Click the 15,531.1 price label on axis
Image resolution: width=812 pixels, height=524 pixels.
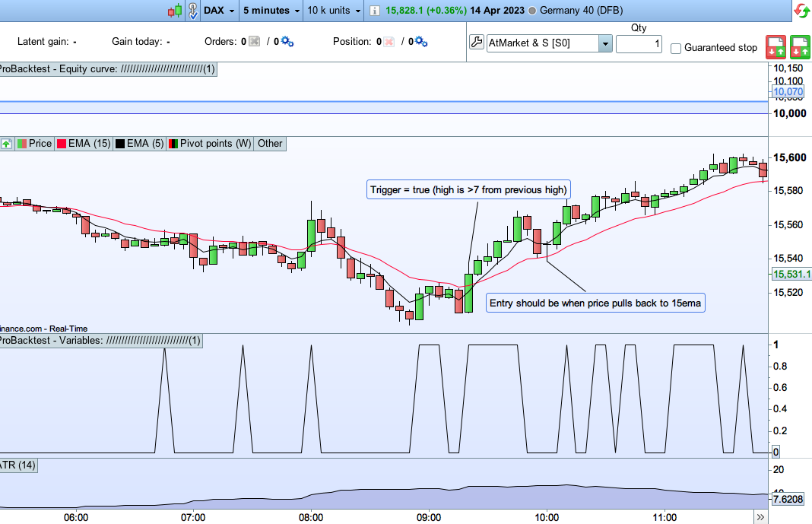pyautogui.click(x=791, y=274)
